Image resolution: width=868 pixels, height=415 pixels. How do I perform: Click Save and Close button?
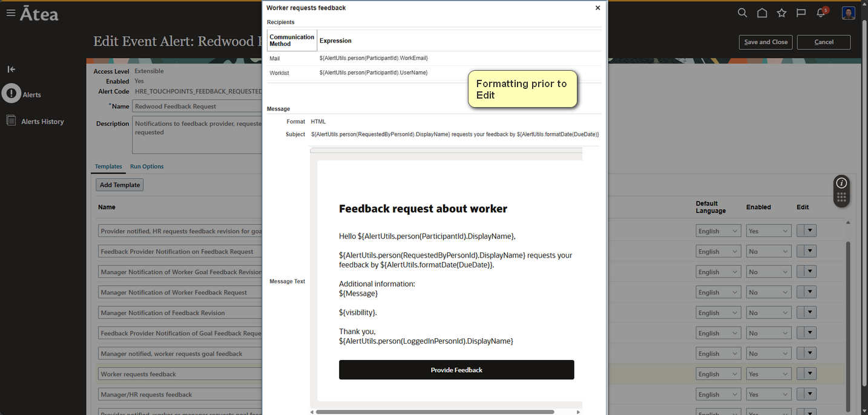(x=766, y=42)
